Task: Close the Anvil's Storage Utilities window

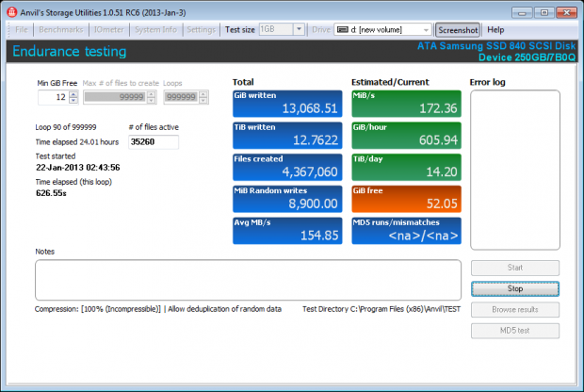Action: [x=566, y=12]
